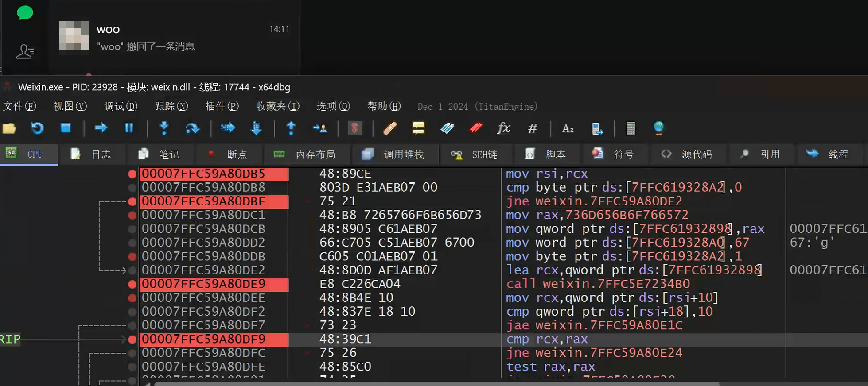Open comments with yellow lines icon
Viewport: 868px width, 386px height.
pos(418,128)
